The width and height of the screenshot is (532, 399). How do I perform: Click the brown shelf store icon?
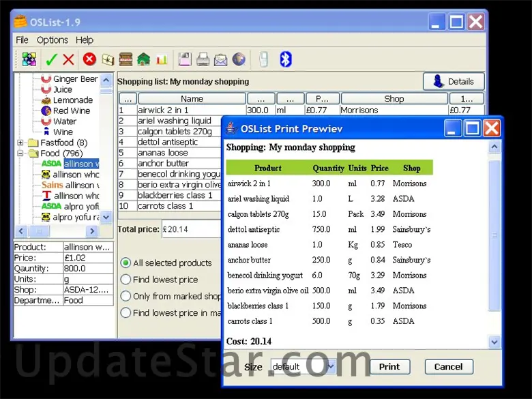(125, 59)
